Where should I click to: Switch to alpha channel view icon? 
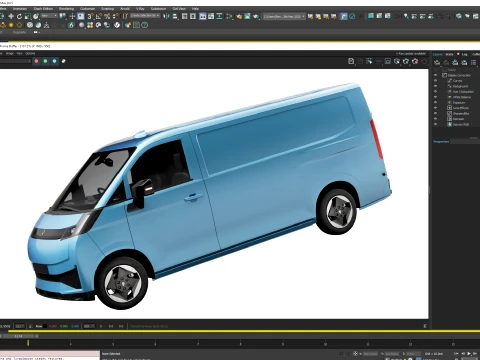(x=63, y=61)
